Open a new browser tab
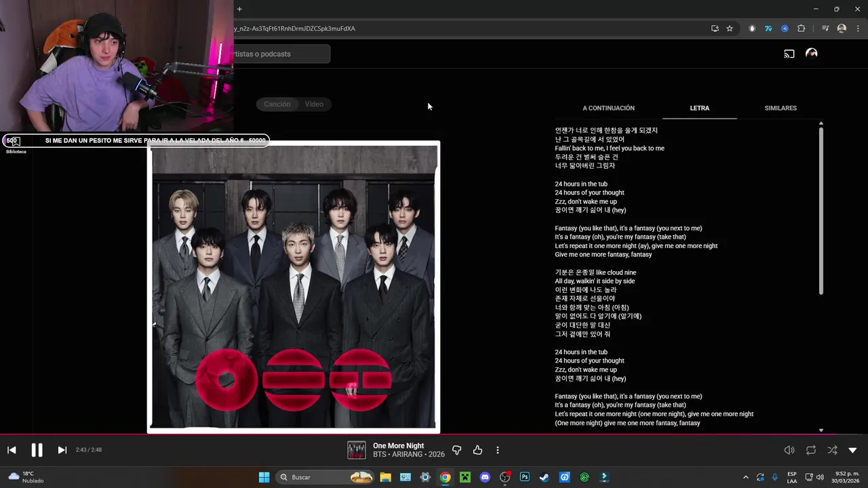 point(239,9)
